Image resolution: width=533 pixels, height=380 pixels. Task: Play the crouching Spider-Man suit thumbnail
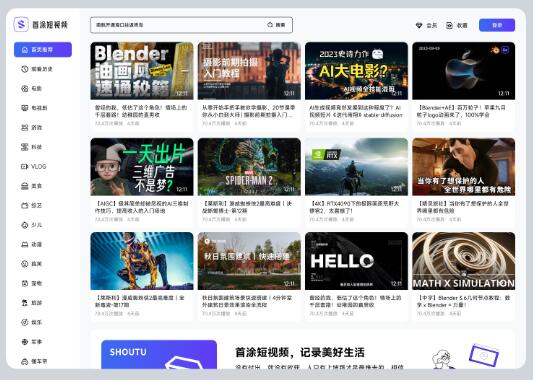click(x=142, y=261)
